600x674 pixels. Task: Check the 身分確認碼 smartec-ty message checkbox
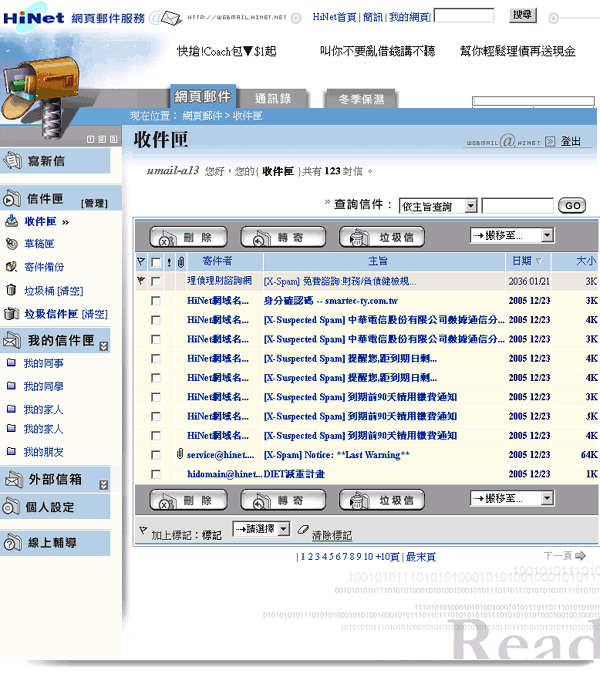pyautogui.click(x=156, y=301)
